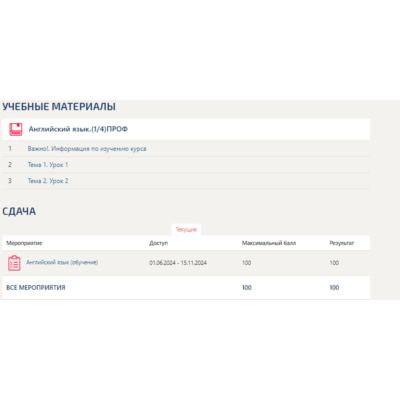Open Важно!. Информация по изучению курса
The width and height of the screenshot is (400, 400).
(87, 149)
